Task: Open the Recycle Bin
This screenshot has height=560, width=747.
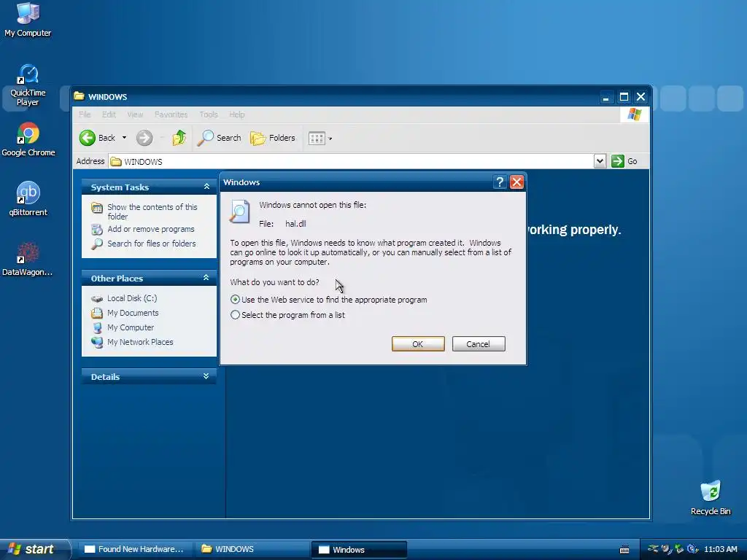Action: (711, 497)
